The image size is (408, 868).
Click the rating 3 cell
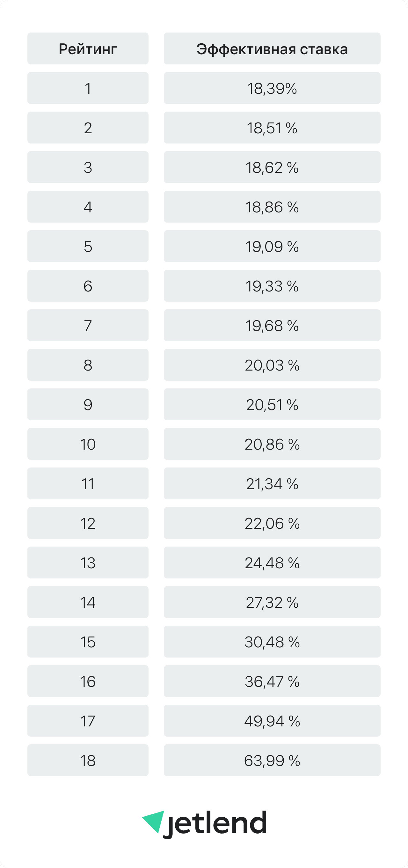(x=88, y=167)
